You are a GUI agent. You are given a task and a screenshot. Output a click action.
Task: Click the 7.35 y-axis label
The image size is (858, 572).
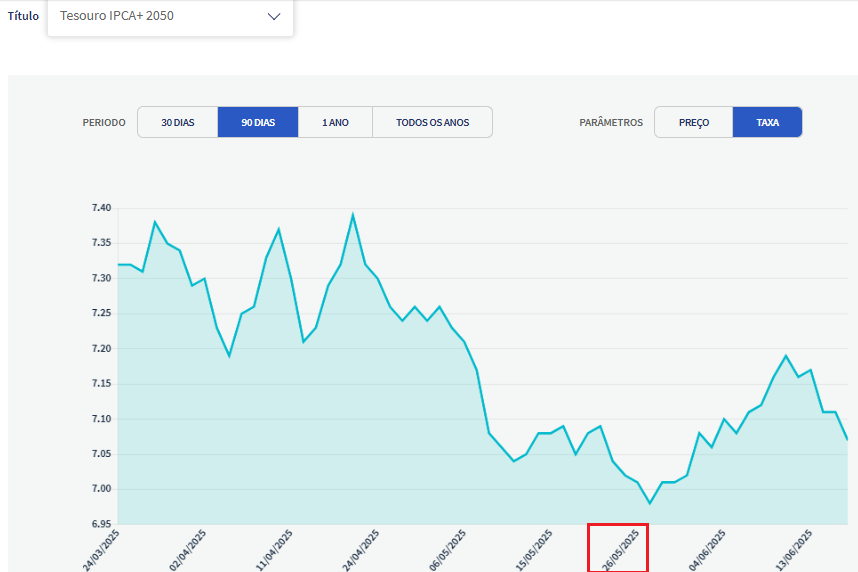pos(101,242)
